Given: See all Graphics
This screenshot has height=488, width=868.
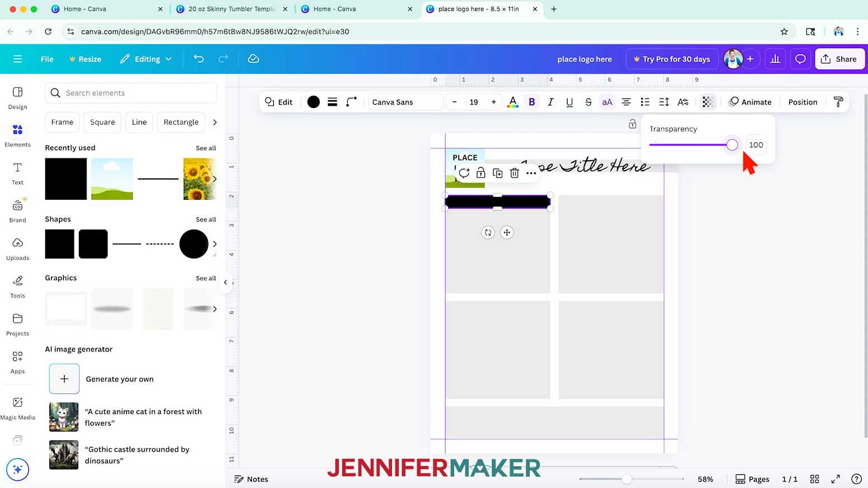Looking at the screenshot, I should click(206, 278).
